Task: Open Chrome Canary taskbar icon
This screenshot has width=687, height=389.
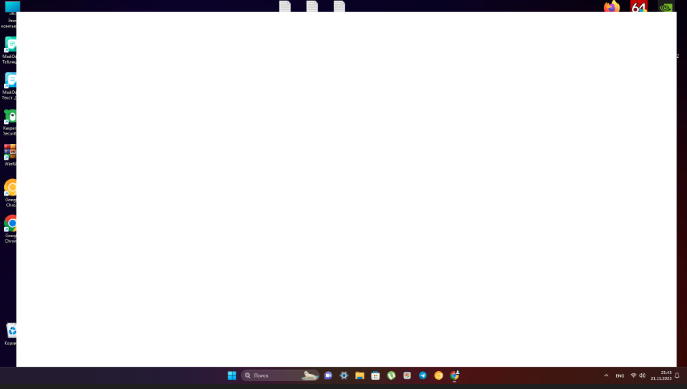Action: (439, 375)
